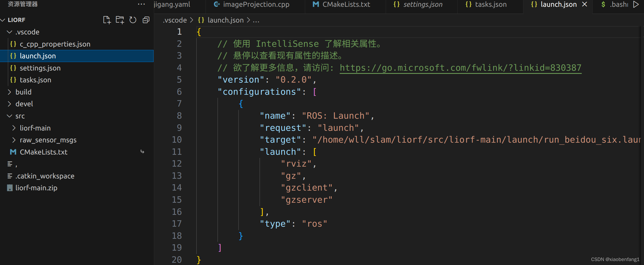Collapse all folders in explorer
The image size is (644, 265).
coord(146,20)
